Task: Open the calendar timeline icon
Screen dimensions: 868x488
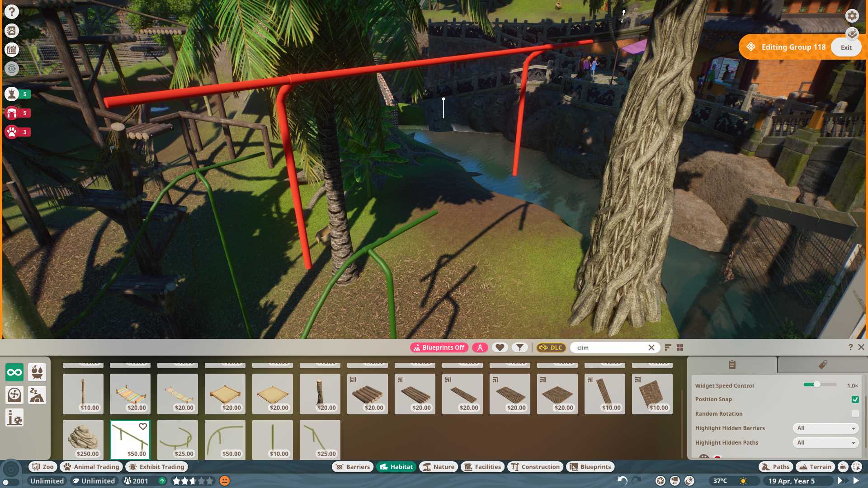Action: pyautogui.click(x=12, y=50)
